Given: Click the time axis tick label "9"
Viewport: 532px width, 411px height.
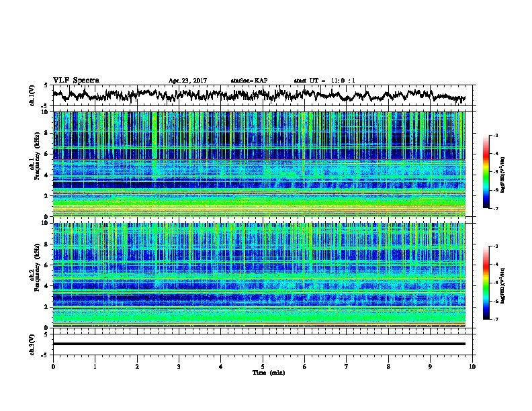Looking at the screenshot, I should pyautogui.click(x=430, y=367).
